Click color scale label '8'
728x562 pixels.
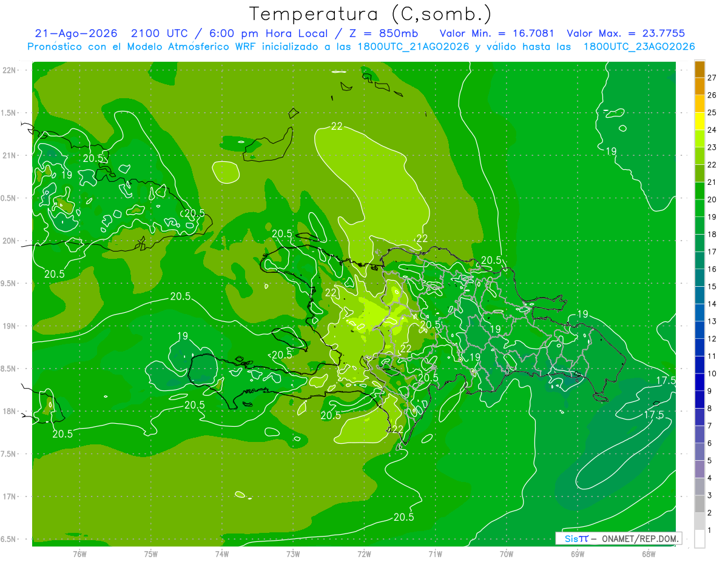pos(710,409)
